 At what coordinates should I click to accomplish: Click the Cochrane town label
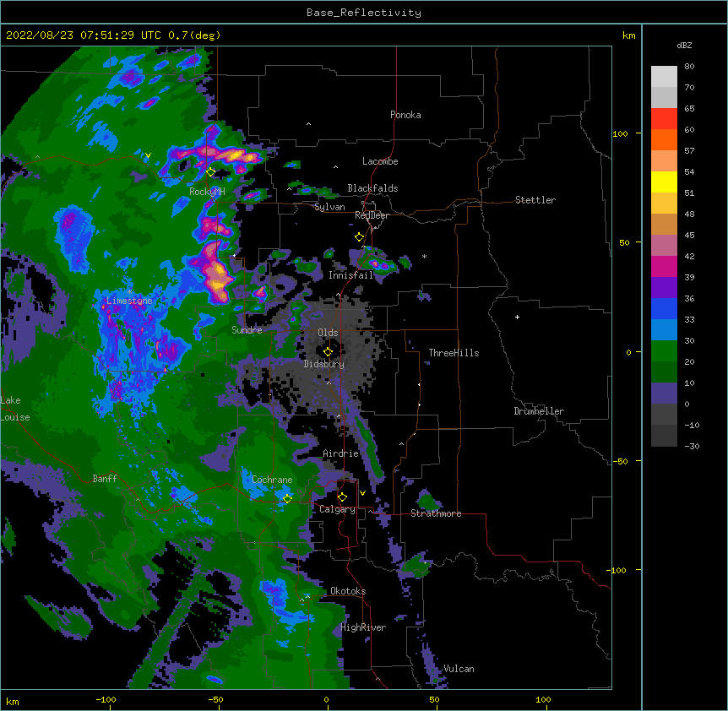coord(272,480)
